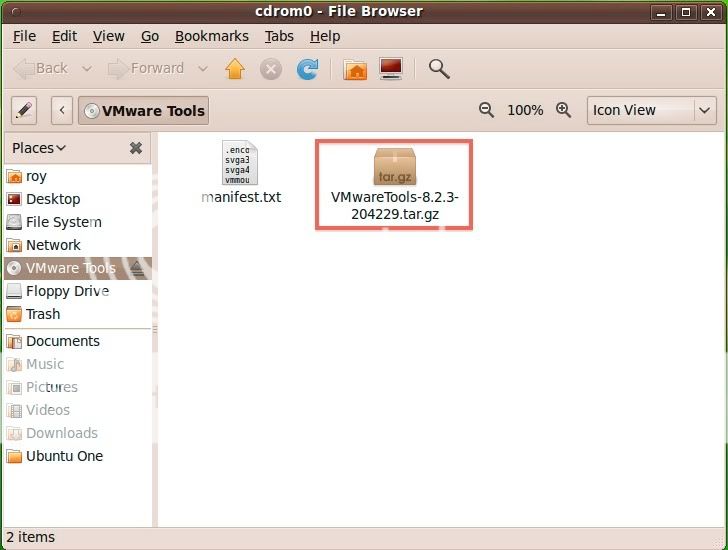
Task: Select the VMware Tools path button
Action: (x=143, y=111)
